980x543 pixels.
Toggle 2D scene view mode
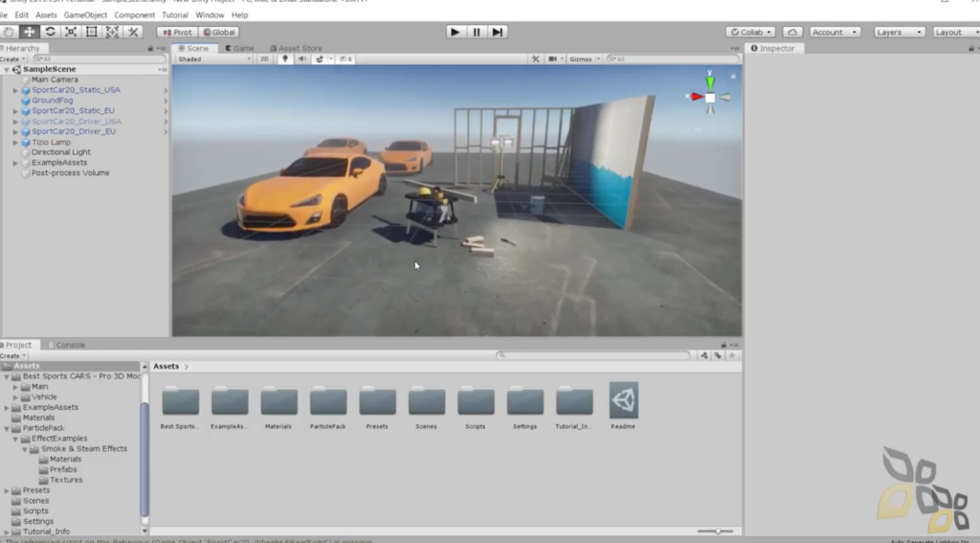pyautogui.click(x=264, y=58)
